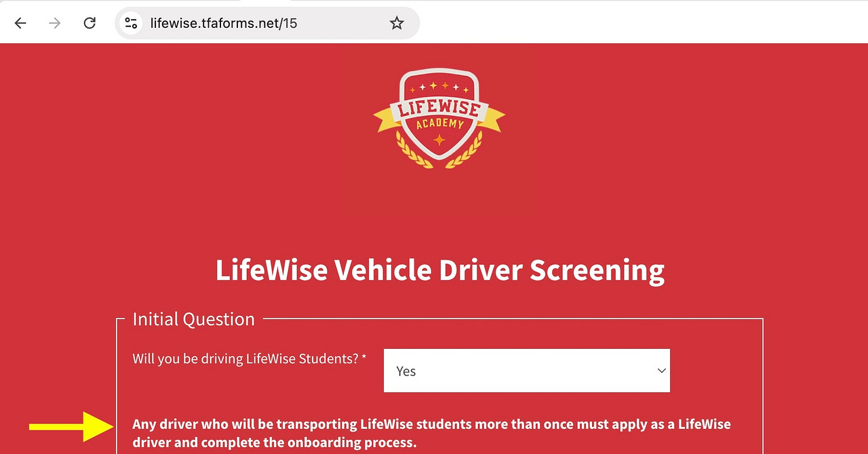Select the "LifeWise Vehicle Driver Screening" heading

click(440, 270)
